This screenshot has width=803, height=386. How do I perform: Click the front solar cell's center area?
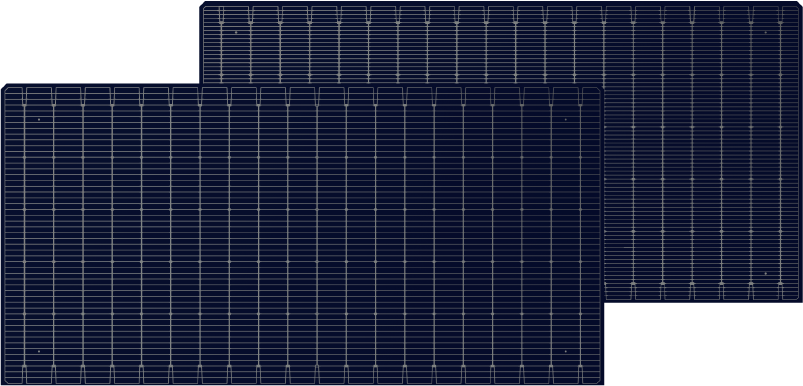(303, 234)
